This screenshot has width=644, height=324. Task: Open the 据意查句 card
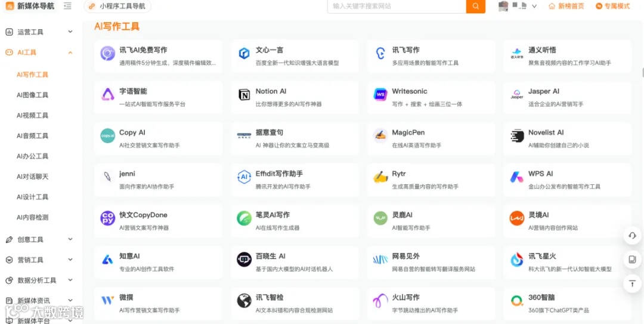(x=295, y=138)
